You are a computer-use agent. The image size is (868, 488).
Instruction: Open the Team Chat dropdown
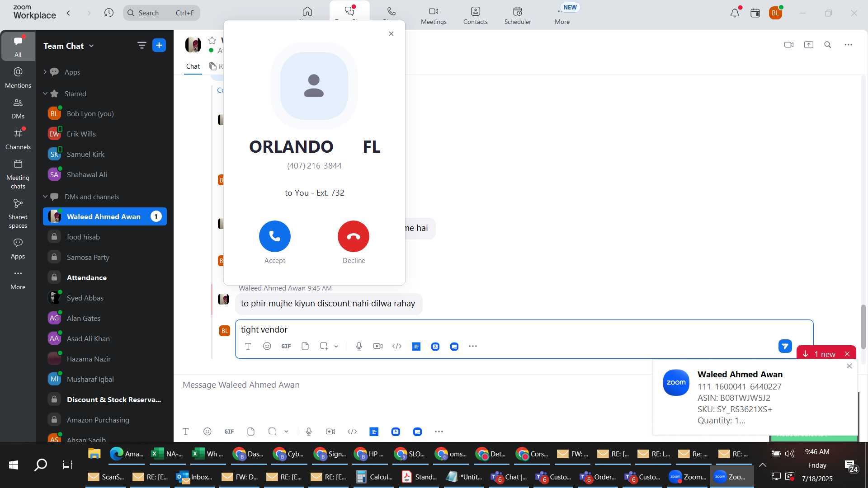coord(69,46)
